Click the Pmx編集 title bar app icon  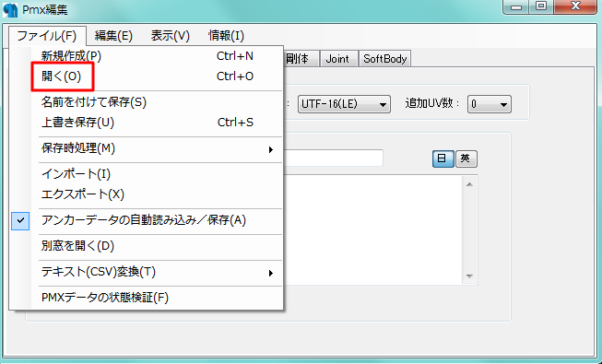(10, 10)
